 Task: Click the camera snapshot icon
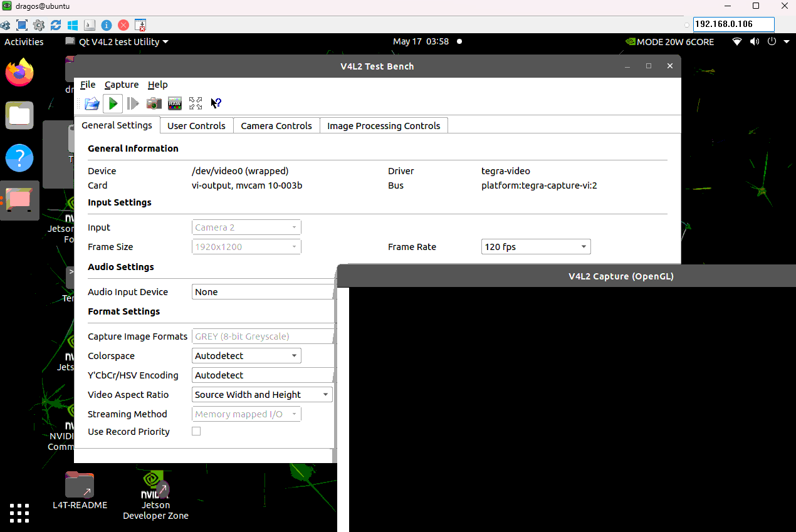(x=154, y=103)
